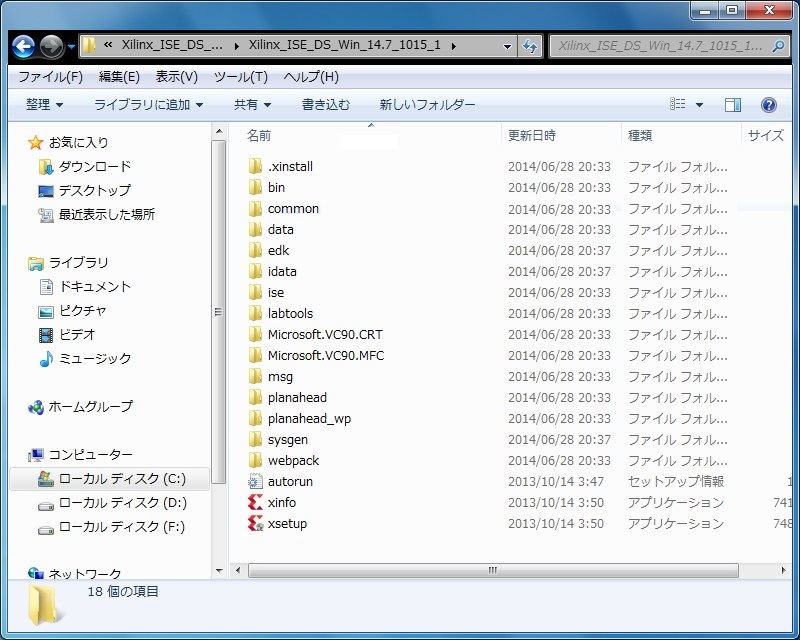Image resolution: width=800 pixels, height=640 pixels.
Task: Select the planahead folder icon
Action: click(255, 397)
